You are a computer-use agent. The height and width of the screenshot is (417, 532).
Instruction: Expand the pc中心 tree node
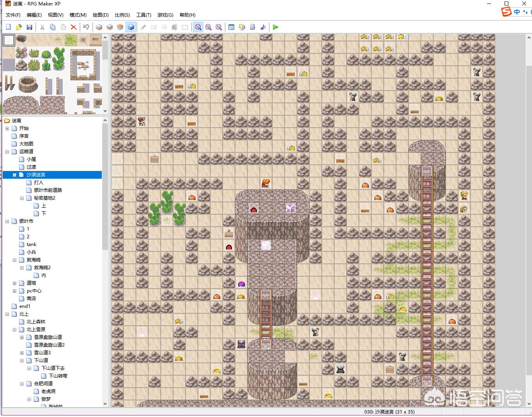pyautogui.click(x=14, y=291)
